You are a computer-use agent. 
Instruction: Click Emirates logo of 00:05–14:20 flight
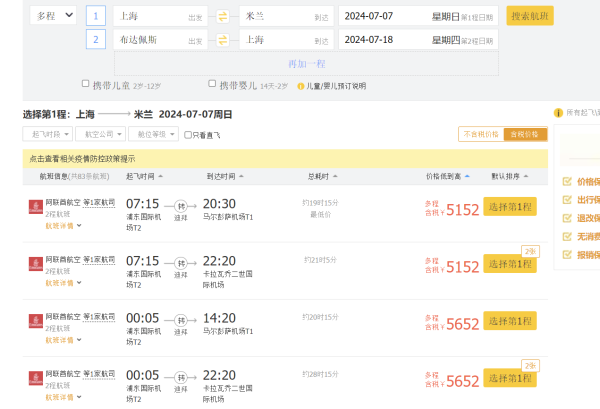pyautogui.click(x=36, y=321)
